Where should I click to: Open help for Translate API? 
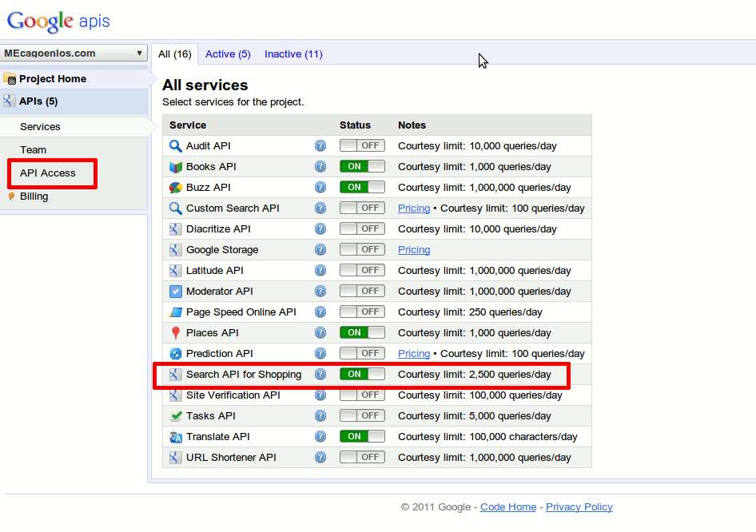coord(320,436)
